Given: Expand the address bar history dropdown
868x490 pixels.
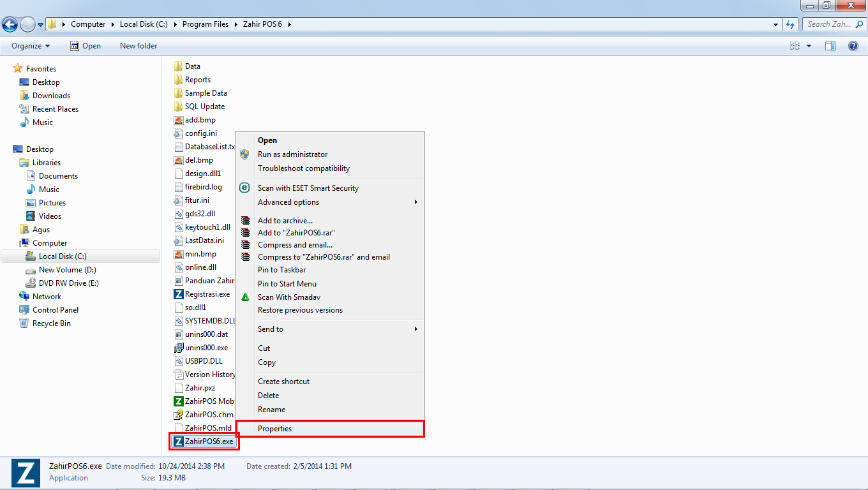Looking at the screenshot, I should 775,24.
